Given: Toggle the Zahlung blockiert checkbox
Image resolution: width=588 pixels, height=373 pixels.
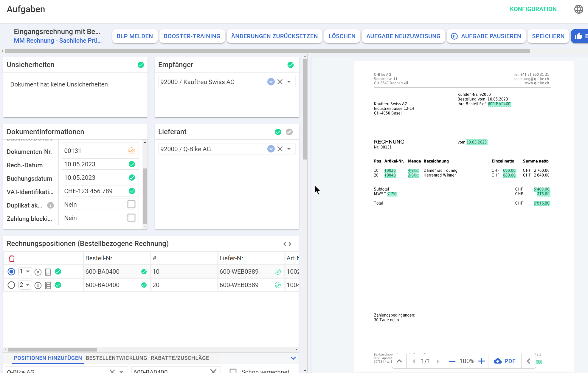Looking at the screenshot, I should click(131, 218).
